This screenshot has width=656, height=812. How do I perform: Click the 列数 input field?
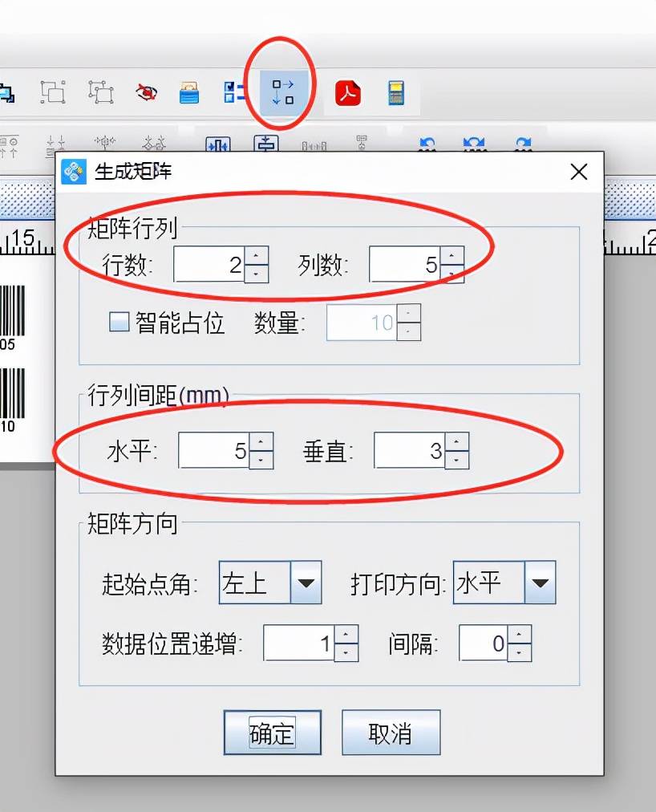[405, 264]
